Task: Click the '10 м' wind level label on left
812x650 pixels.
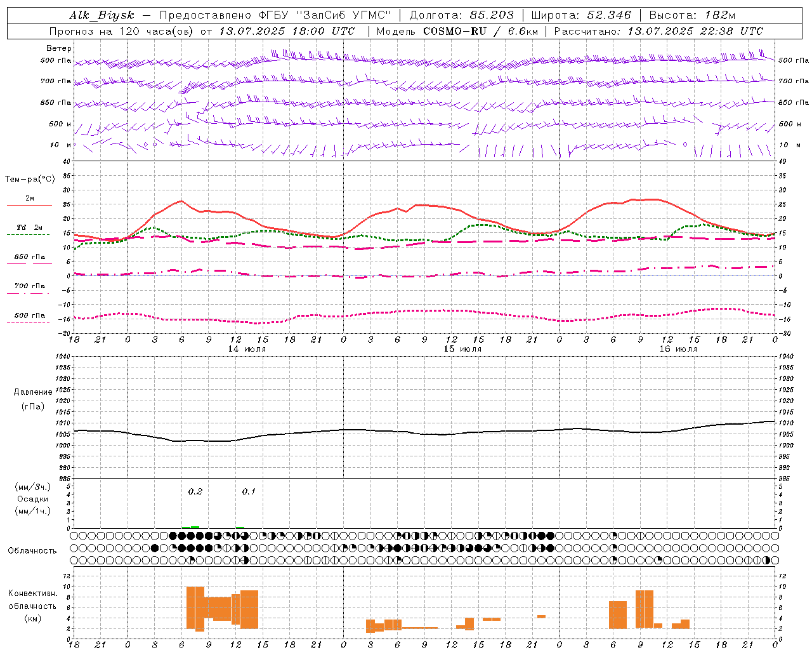Action: pyautogui.click(x=61, y=145)
